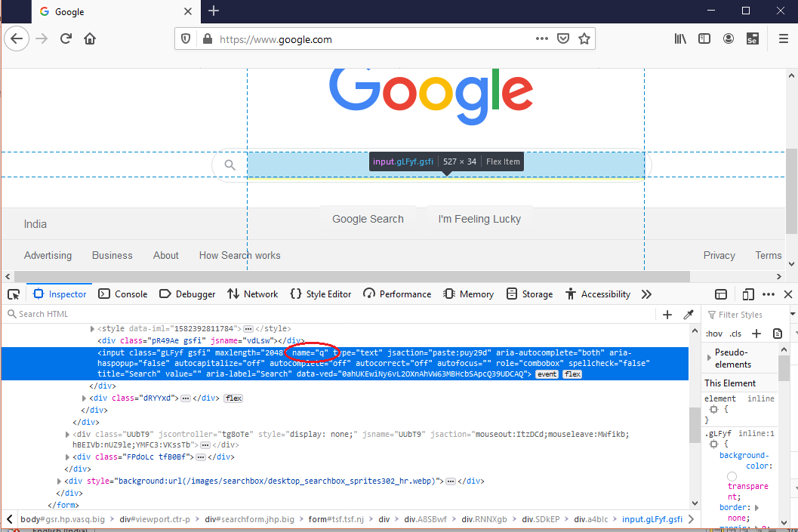Expand the Pseudo-elements section
798x532 pixels.
(x=709, y=358)
